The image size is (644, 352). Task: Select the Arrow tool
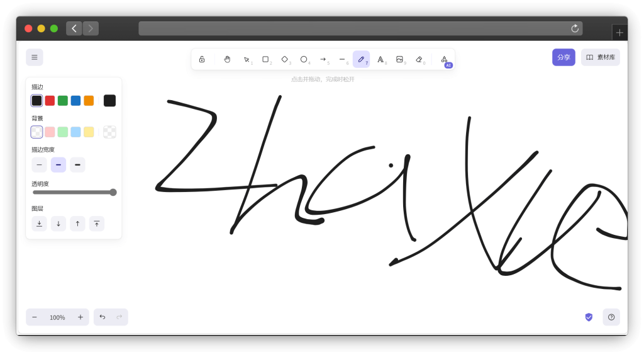point(323,59)
